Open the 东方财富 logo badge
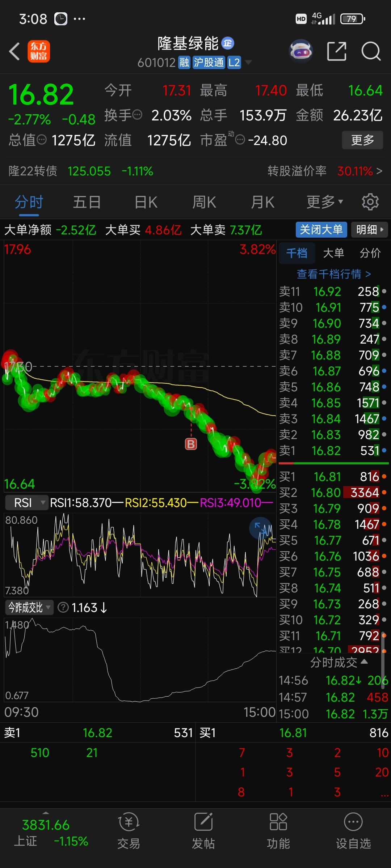 (x=39, y=51)
